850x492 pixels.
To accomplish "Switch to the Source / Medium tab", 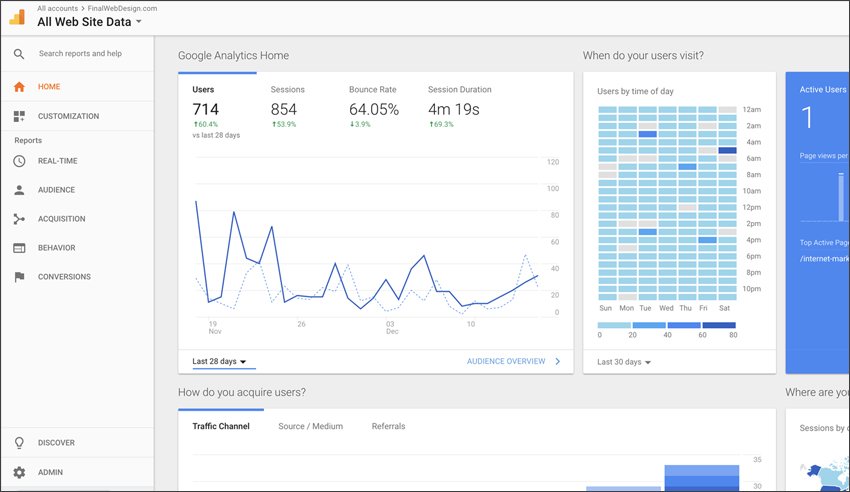I will (311, 426).
